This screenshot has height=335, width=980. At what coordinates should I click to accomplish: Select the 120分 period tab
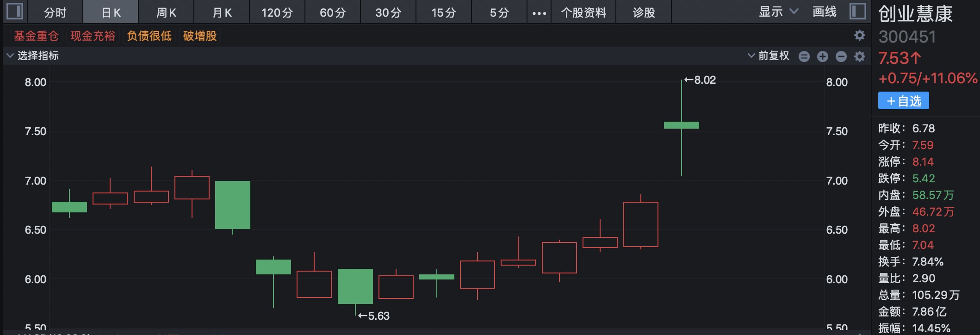tap(277, 12)
